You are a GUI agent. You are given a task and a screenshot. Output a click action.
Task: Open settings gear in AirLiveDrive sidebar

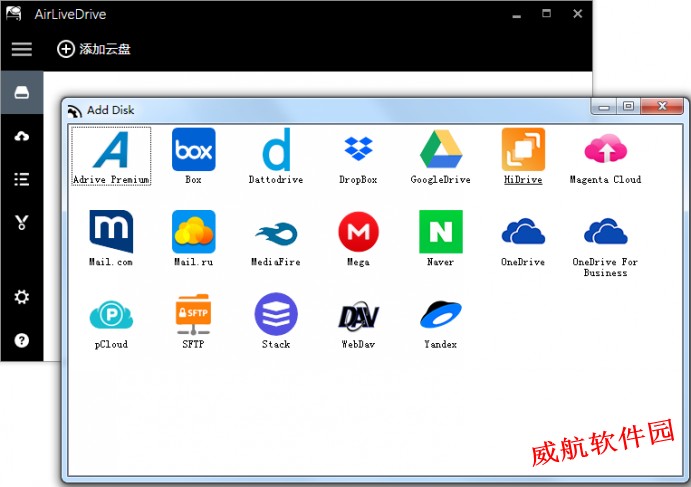coord(22,297)
